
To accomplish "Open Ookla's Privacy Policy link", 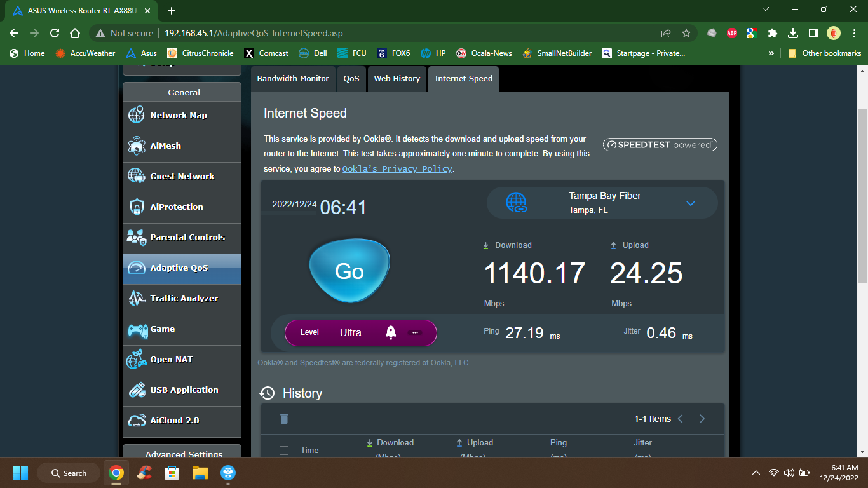I will [x=397, y=168].
